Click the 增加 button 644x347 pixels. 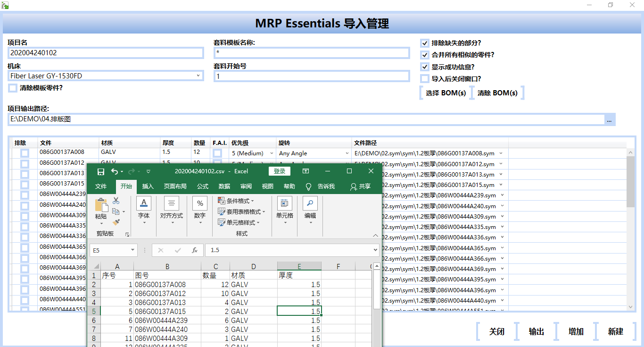576,331
